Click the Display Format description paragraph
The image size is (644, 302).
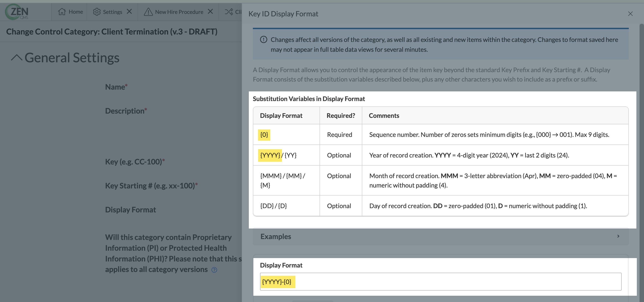point(431,75)
